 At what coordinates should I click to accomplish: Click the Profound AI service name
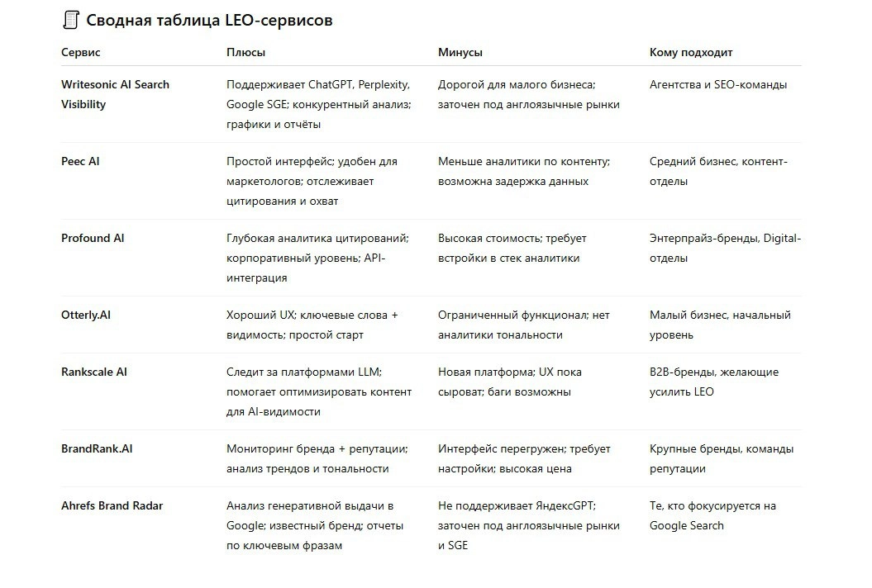pos(93,238)
